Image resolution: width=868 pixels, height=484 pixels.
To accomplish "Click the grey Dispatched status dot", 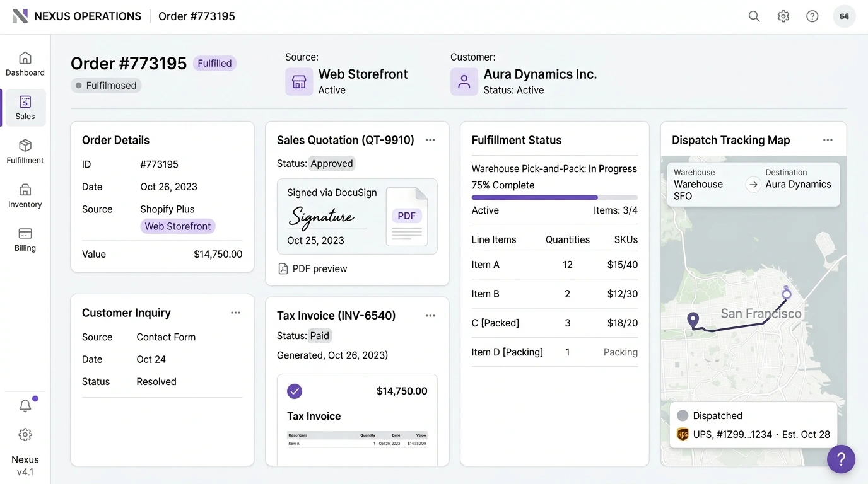I will [x=682, y=415].
